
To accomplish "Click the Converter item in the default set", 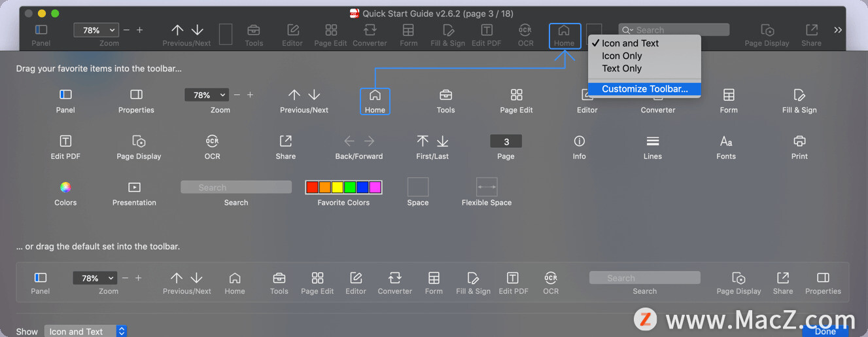I will click(395, 283).
